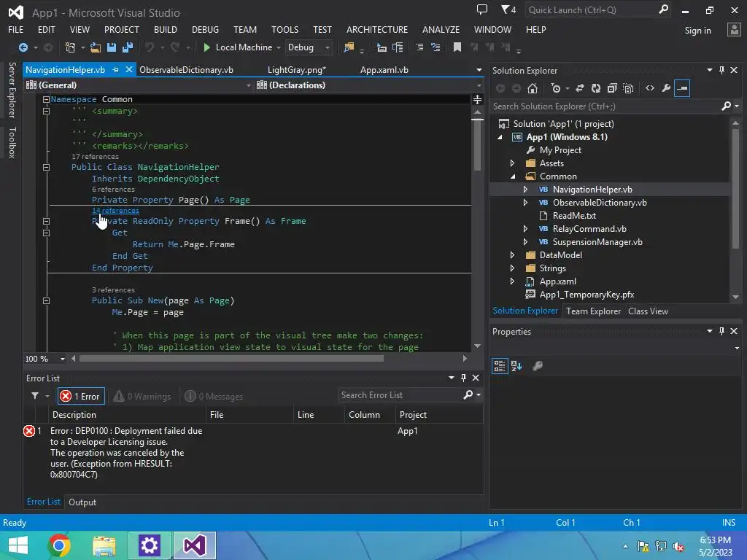Screen dimensions: 747x560
Task: Open the Server Explorer side tab
Action: (12, 90)
